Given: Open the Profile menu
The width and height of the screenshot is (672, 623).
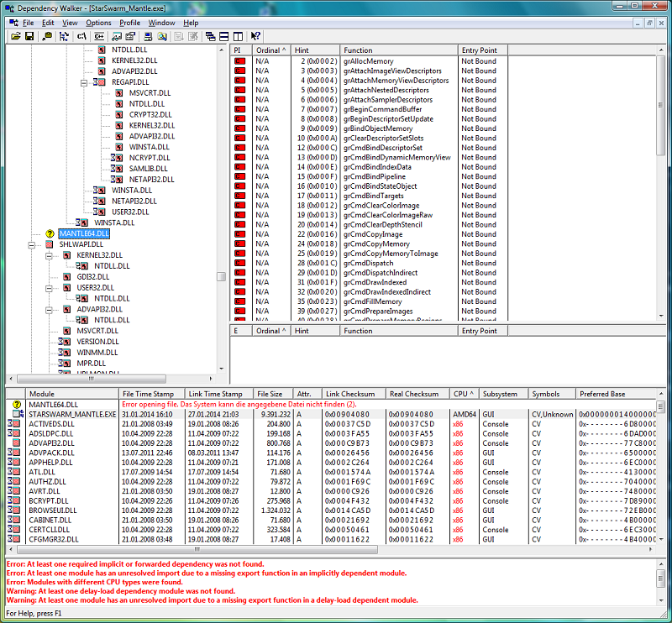Looking at the screenshot, I should point(130,23).
